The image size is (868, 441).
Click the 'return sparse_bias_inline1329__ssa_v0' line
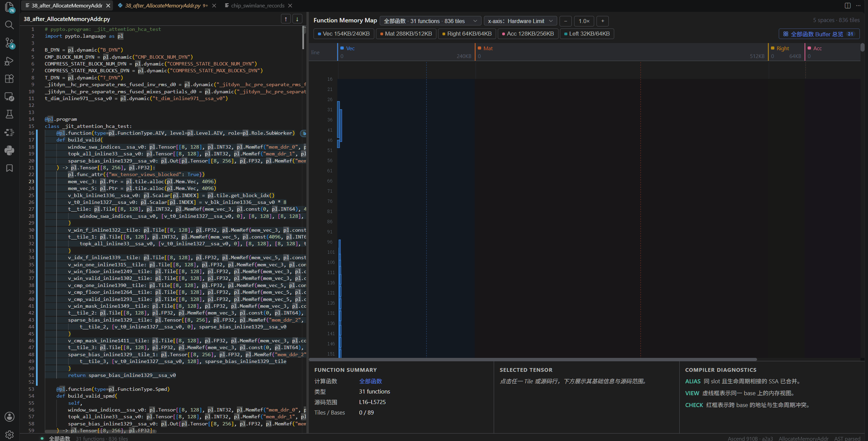pos(122,375)
